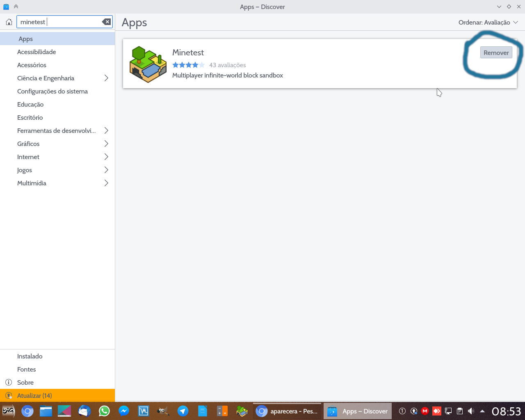The width and height of the screenshot is (525, 420).
Task: Open the network connections tray icon
Action: 448,411
